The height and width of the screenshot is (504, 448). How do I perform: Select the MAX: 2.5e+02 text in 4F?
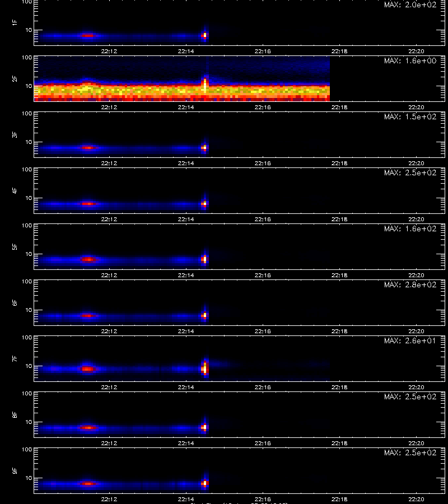tap(410, 172)
